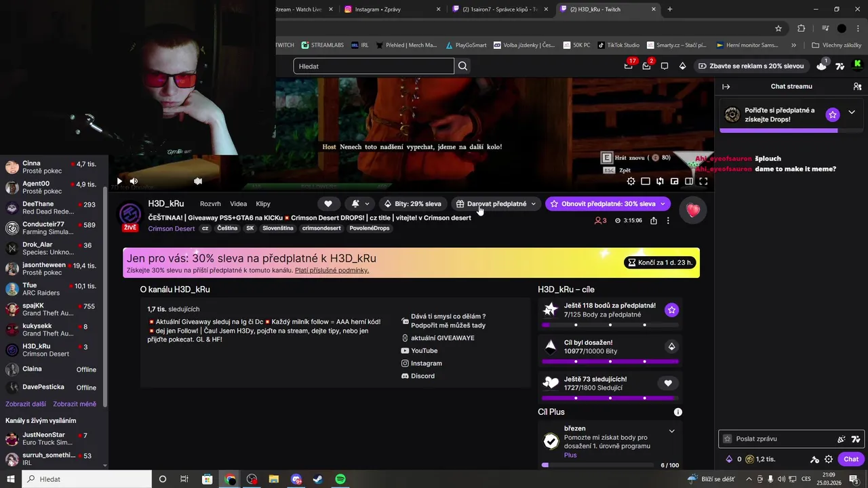This screenshot has height=488, width=868.
Task: Open Platí příslušné podmínky link
Action: pyautogui.click(x=332, y=270)
